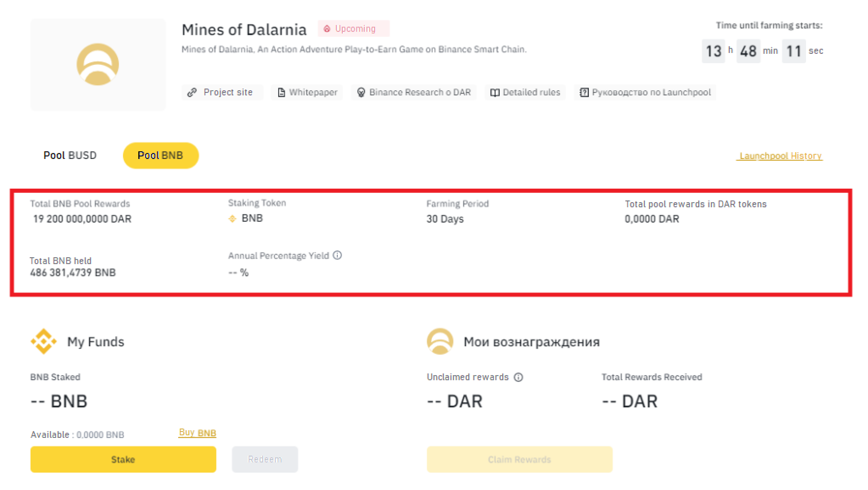868x490 pixels.
Task: View Detailed rules using the book icon
Action: coord(495,92)
